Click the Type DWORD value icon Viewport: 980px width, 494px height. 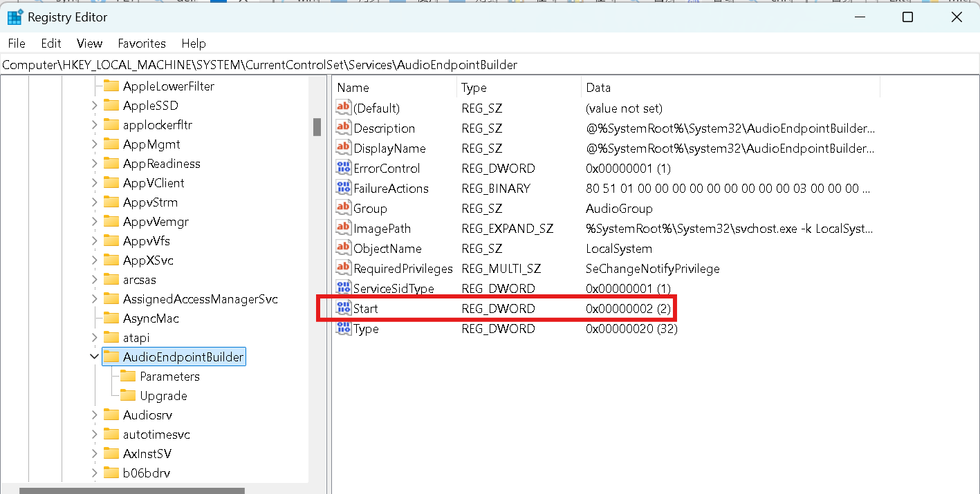coord(344,328)
